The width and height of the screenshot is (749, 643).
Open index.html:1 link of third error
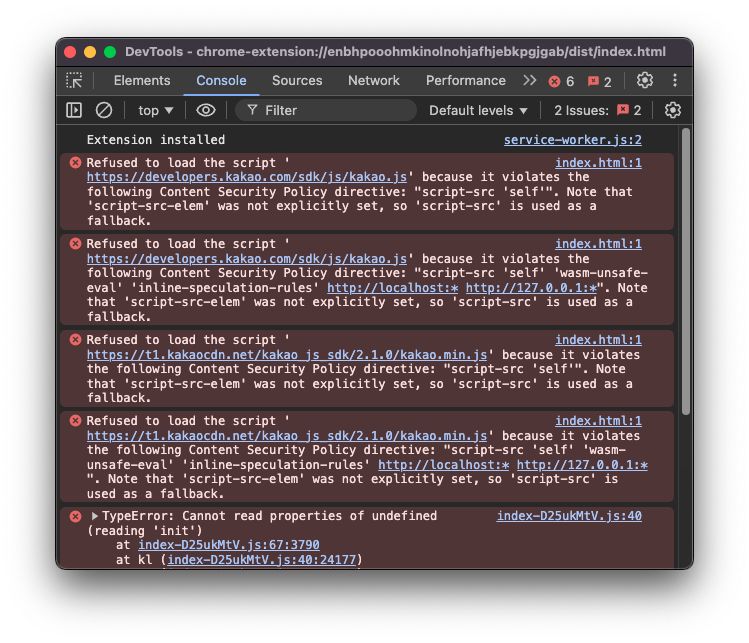point(598,340)
